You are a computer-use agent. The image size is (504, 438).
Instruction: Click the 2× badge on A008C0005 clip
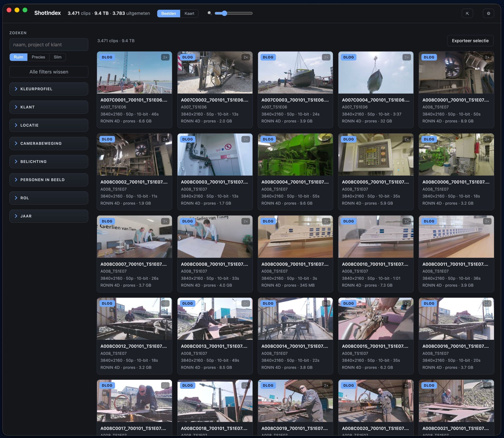click(x=407, y=139)
